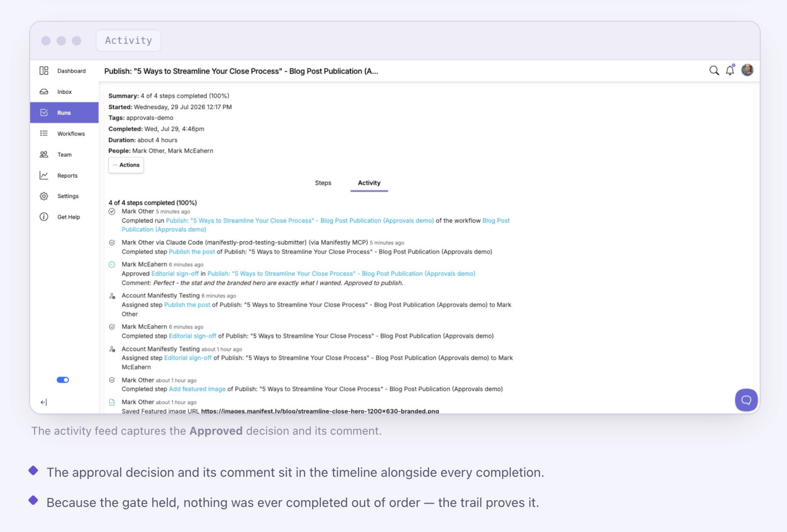The height and width of the screenshot is (532, 787).
Task: Click 'Summary: 4 of 4 steps completed' line
Action: (169, 96)
